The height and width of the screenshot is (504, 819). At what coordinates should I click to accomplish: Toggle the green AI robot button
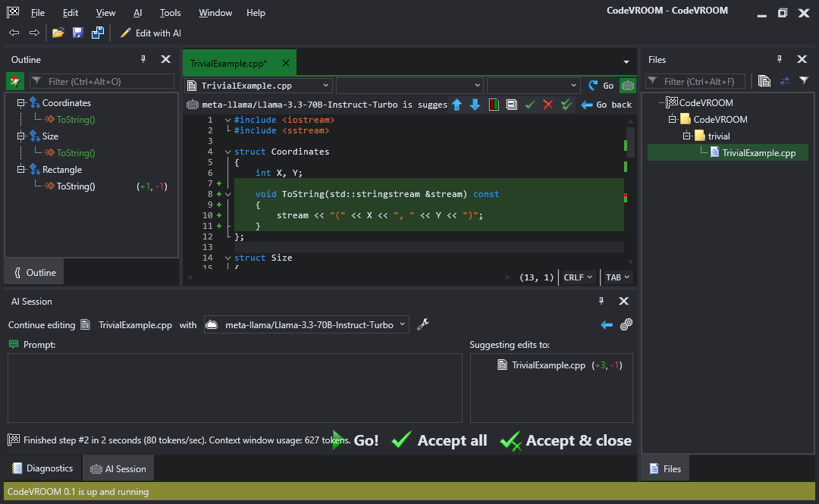pyautogui.click(x=627, y=85)
